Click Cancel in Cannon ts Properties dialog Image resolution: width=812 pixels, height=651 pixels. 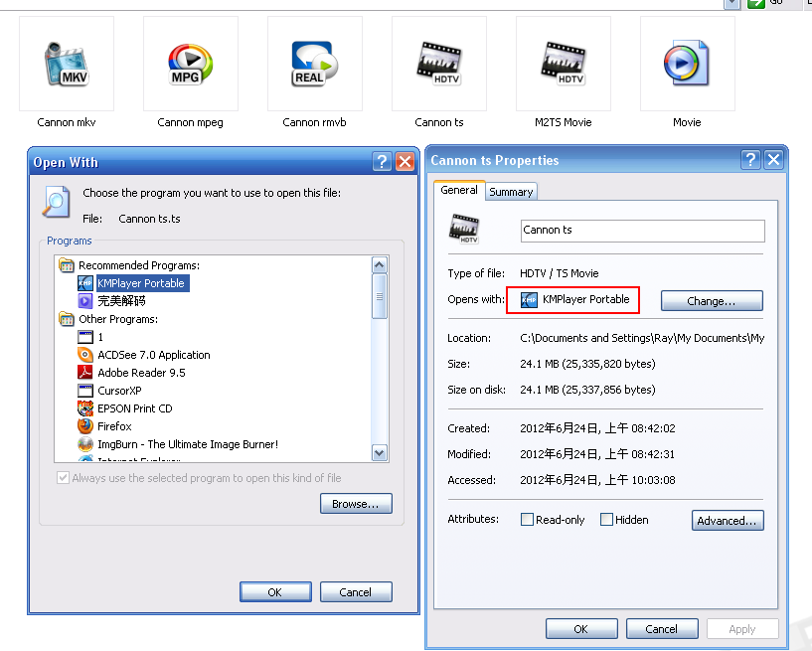[662, 629]
